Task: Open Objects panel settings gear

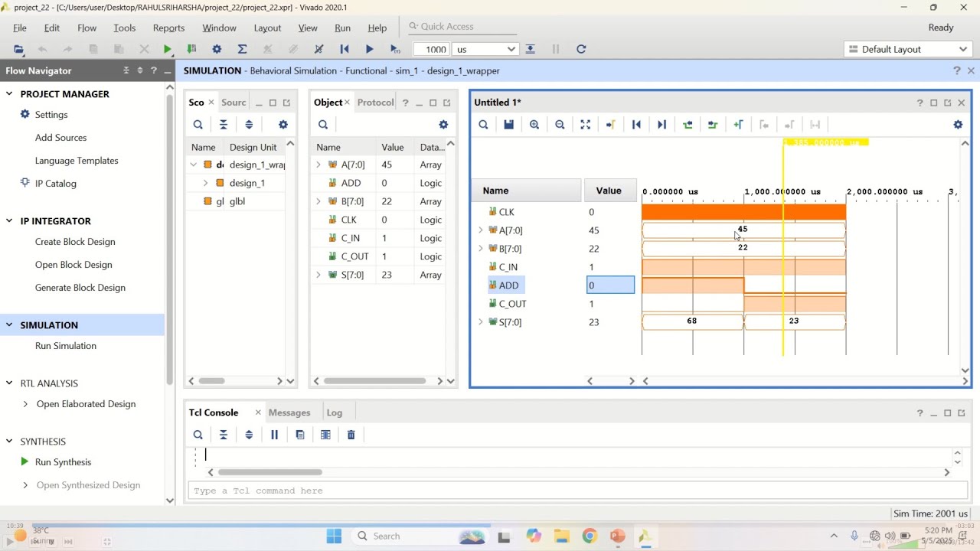Action: 443,125
